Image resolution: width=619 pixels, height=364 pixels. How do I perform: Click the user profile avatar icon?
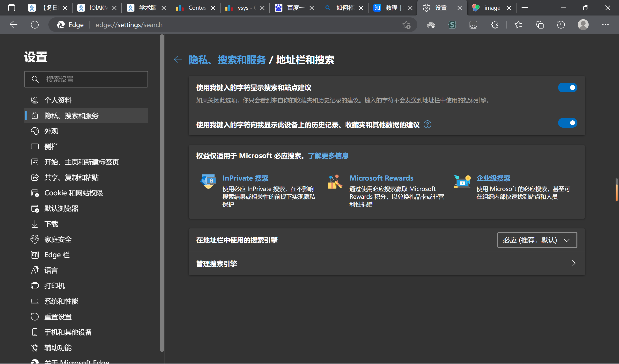[583, 25]
